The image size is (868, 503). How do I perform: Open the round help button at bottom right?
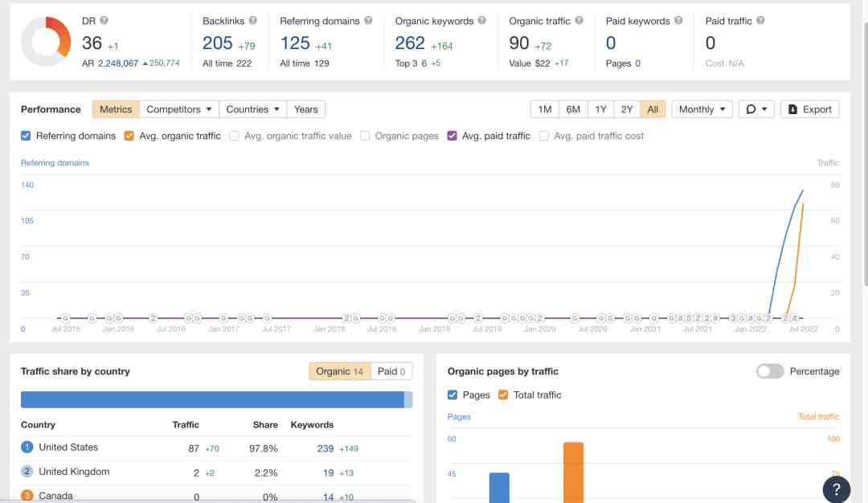837,489
